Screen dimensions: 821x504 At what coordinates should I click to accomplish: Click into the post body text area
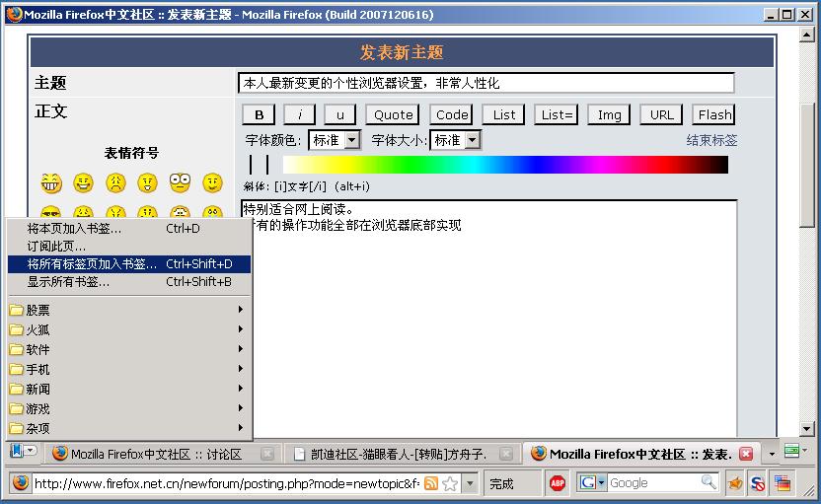click(488, 318)
